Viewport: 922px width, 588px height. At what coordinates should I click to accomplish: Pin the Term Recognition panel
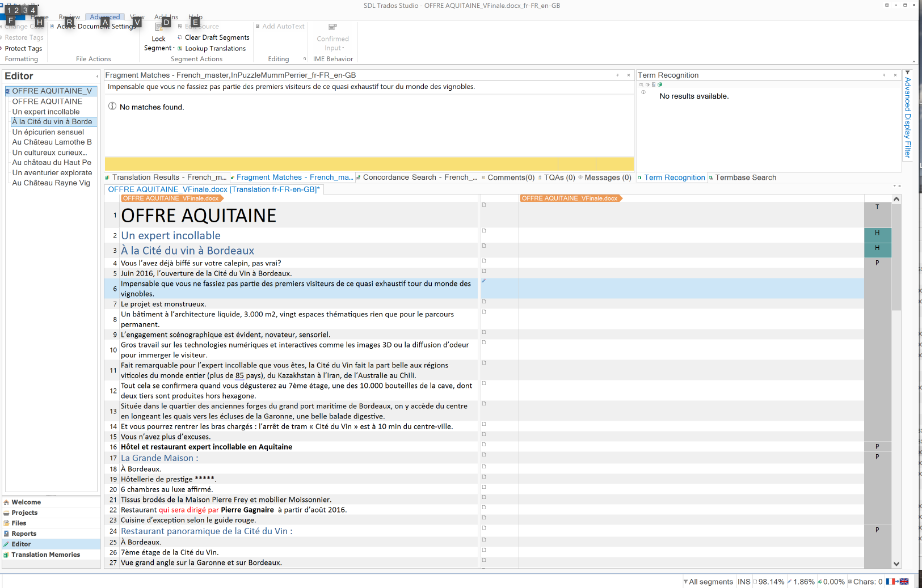pyautogui.click(x=884, y=75)
